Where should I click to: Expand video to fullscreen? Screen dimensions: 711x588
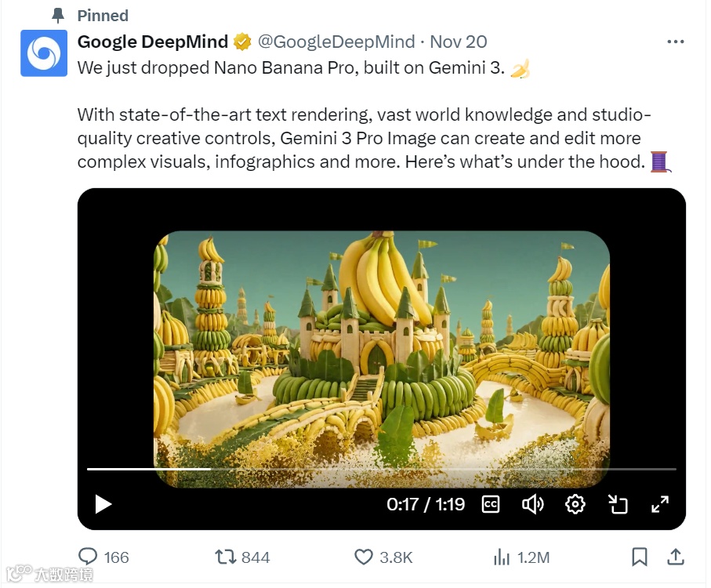pyautogui.click(x=660, y=504)
